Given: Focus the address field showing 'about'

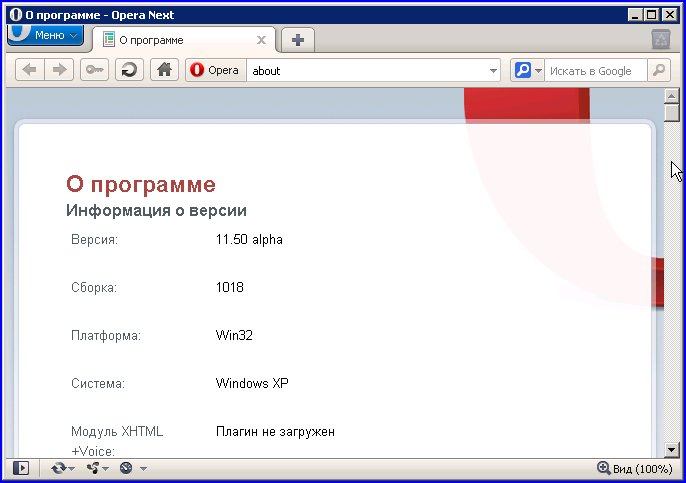Looking at the screenshot, I should [x=367, y=70].
